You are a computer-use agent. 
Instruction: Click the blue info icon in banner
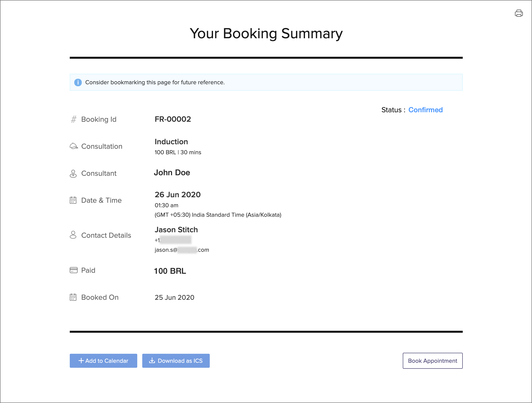click(78, 82)
